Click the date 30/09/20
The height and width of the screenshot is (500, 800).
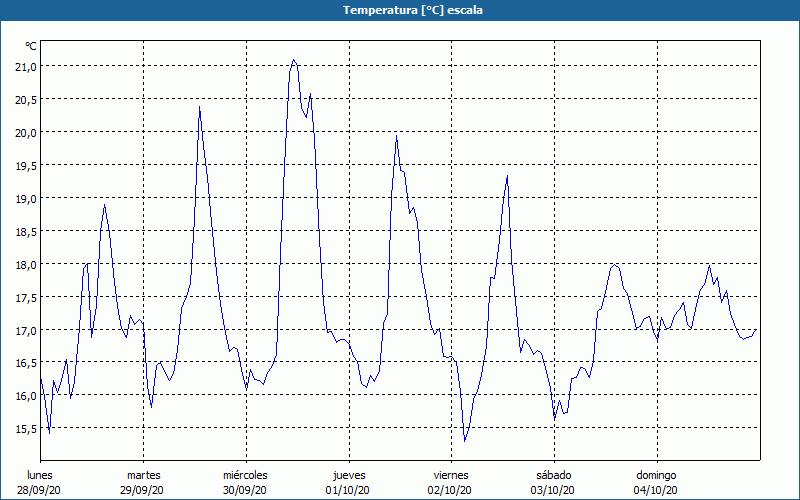244,490
